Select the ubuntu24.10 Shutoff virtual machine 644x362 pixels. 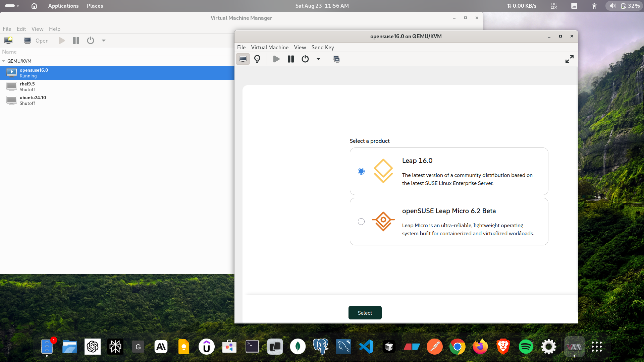117,100
